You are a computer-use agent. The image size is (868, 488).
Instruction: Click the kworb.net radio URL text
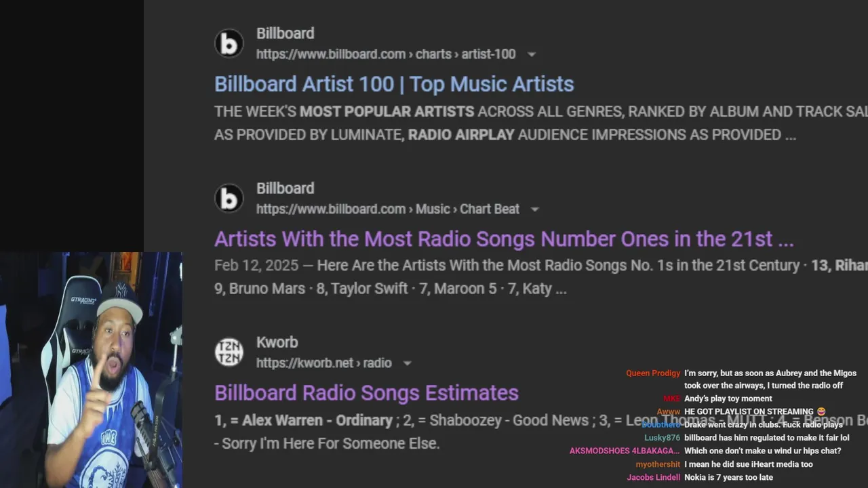324,363
